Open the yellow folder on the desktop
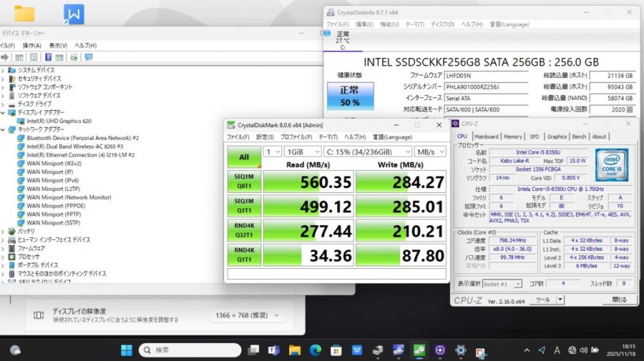 click(24, 14)
